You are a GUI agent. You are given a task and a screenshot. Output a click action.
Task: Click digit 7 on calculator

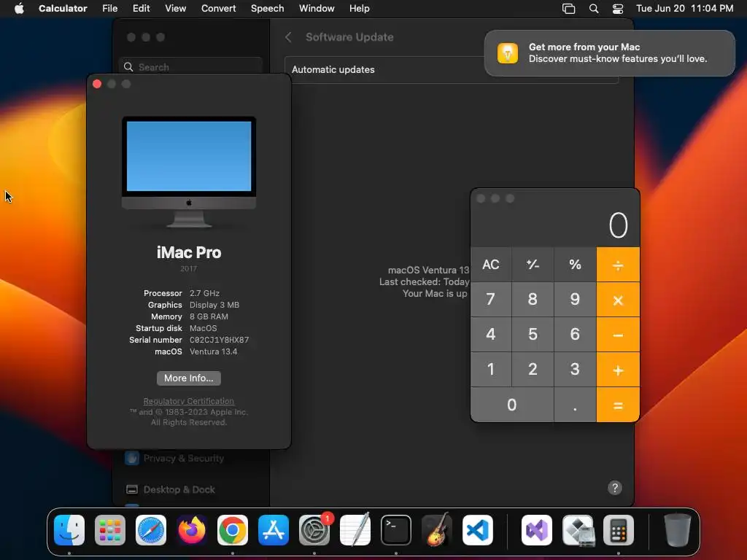[491, 300]
